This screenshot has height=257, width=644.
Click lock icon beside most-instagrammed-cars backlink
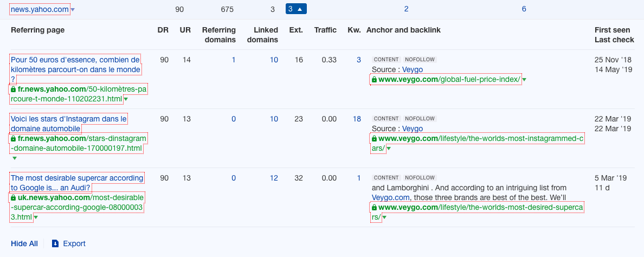point(374,139)
